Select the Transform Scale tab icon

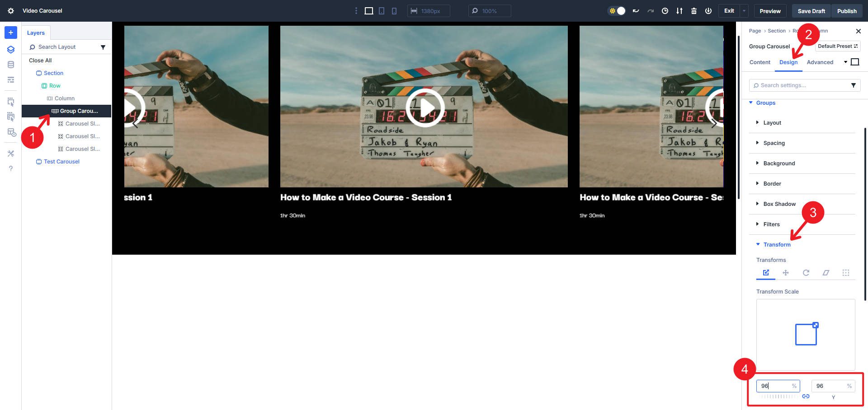[x=766, y=273]
